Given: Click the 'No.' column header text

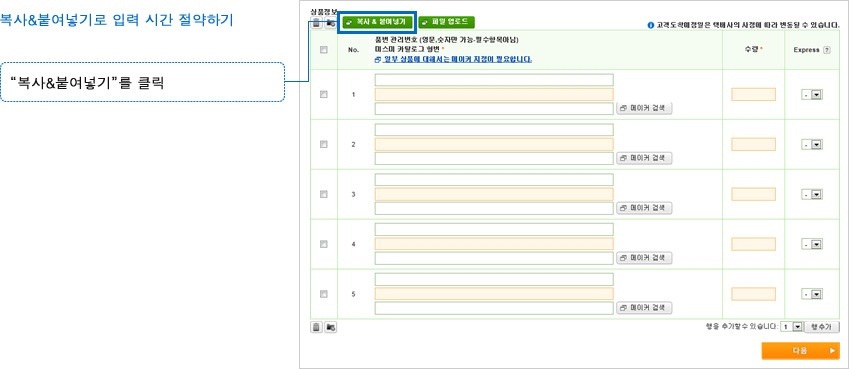Looking at the screenshot, I should click(354, 50).
